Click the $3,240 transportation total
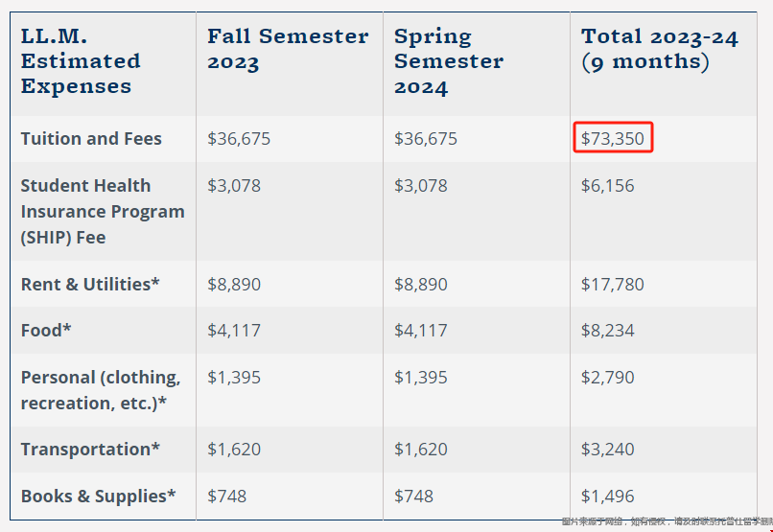 [x=607, y=450]
